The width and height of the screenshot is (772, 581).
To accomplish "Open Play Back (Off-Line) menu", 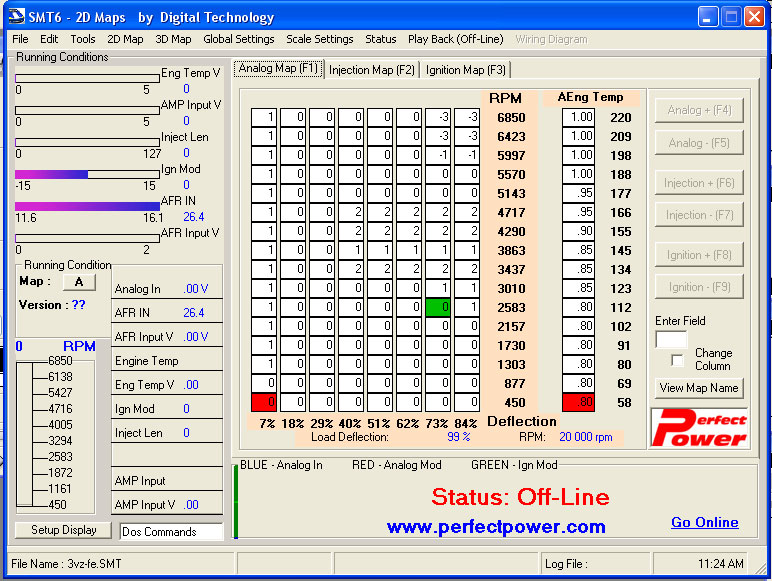I will point(455,39).
